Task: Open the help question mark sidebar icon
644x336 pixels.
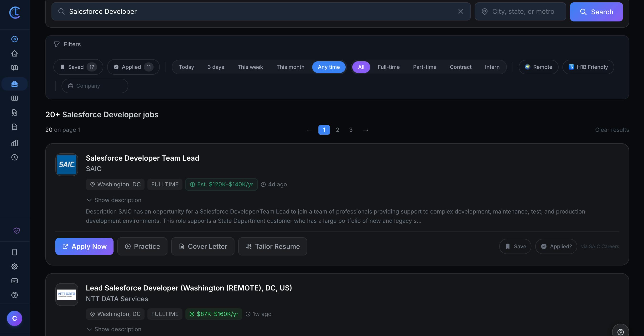Action: pos(15,295)
